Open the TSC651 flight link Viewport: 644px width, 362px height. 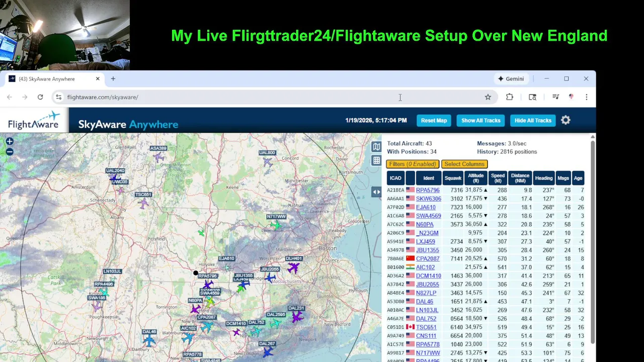(426, 327)
